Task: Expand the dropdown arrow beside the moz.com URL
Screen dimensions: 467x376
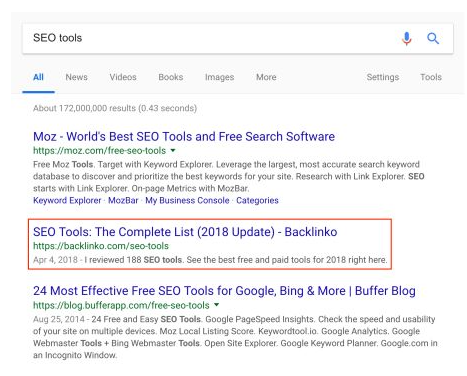Action: (x=173, y=150)
